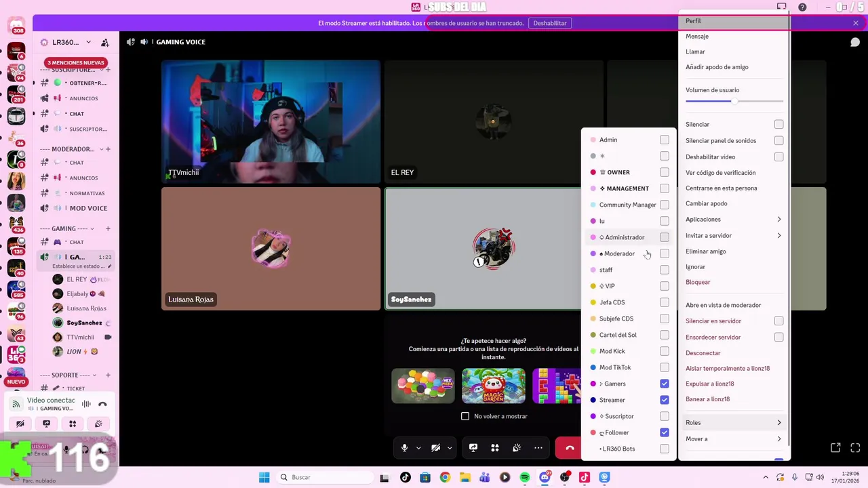868x488 pixels.
Task: Uncheck the Gamers role checkbox
Action: coord(665,384)
